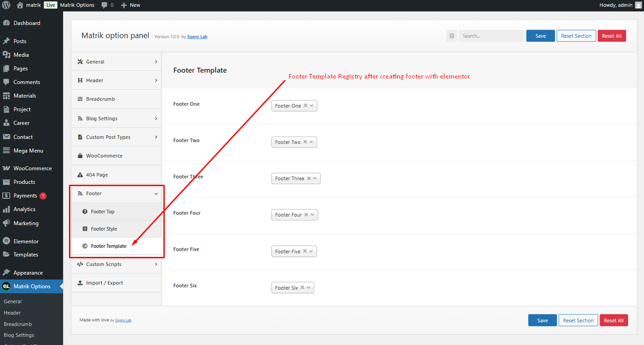Open the WooCommerce options tab
This screenshot has height=345, width=644.
point(116,156)
